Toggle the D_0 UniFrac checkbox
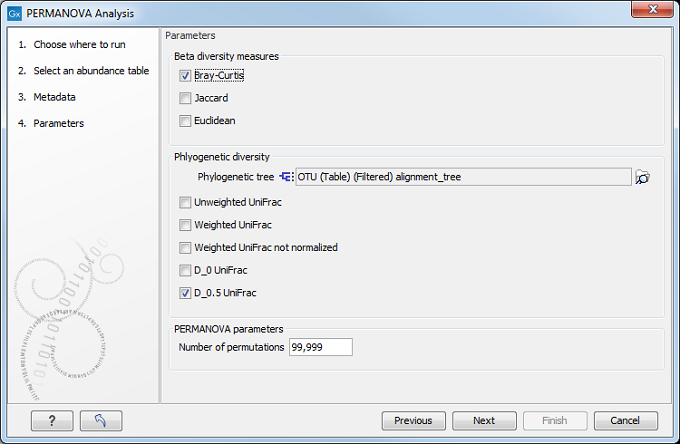The image size is (680, 444). click(185, 271)
